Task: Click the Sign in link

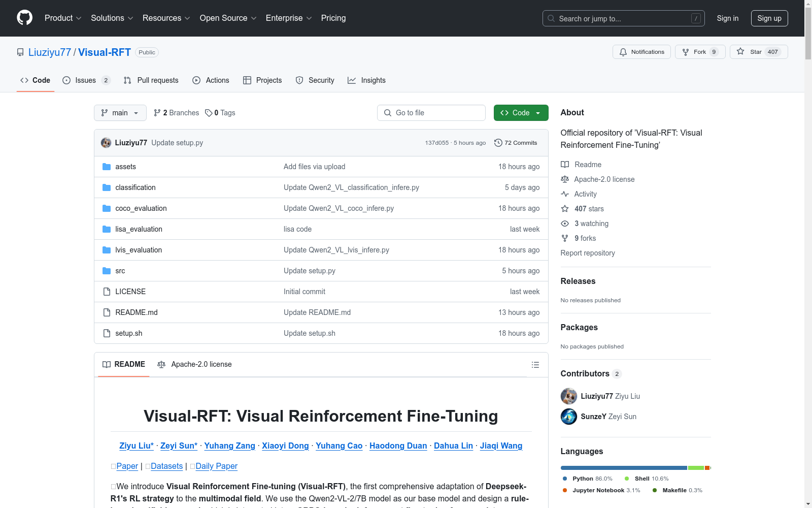Action: click(x=728, y=18)
